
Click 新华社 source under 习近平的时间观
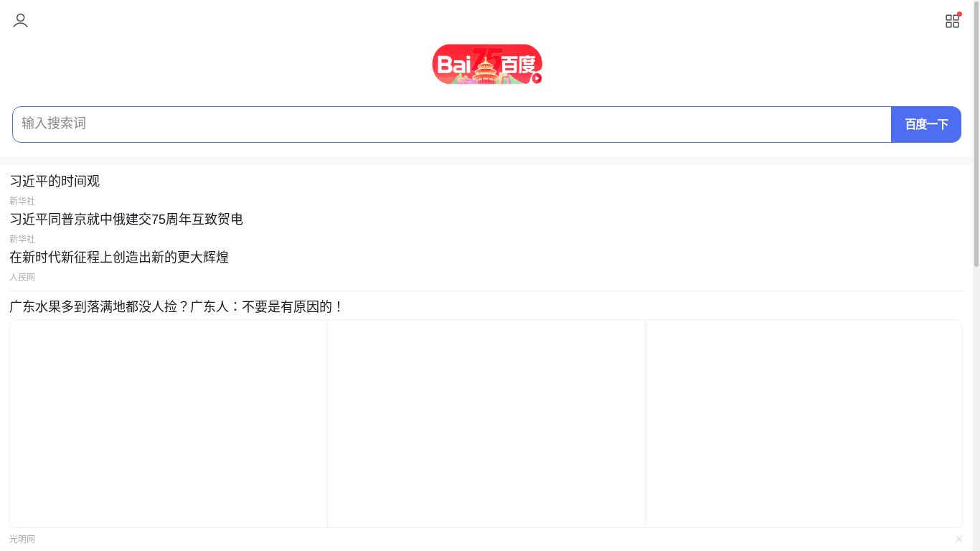22,201
